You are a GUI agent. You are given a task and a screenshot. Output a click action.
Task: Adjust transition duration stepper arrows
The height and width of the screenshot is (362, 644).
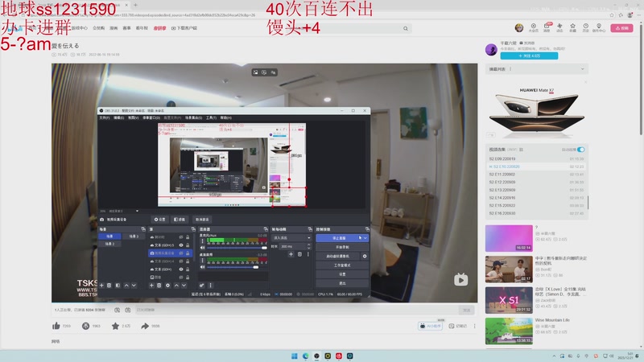pos(309,247)
